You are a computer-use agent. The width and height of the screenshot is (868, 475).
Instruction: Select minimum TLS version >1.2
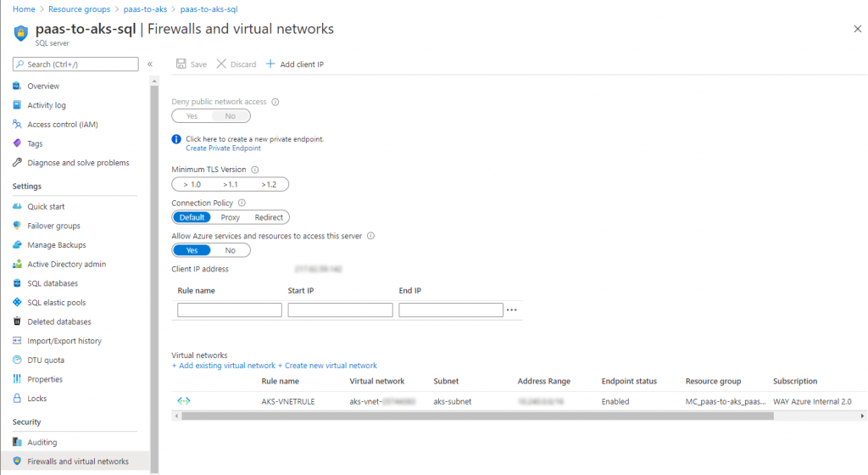[269, 184]
